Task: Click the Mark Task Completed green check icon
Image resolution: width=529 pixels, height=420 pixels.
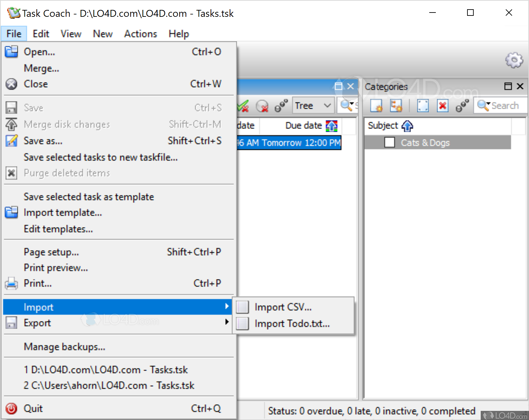Action: (x=243, y=105)
